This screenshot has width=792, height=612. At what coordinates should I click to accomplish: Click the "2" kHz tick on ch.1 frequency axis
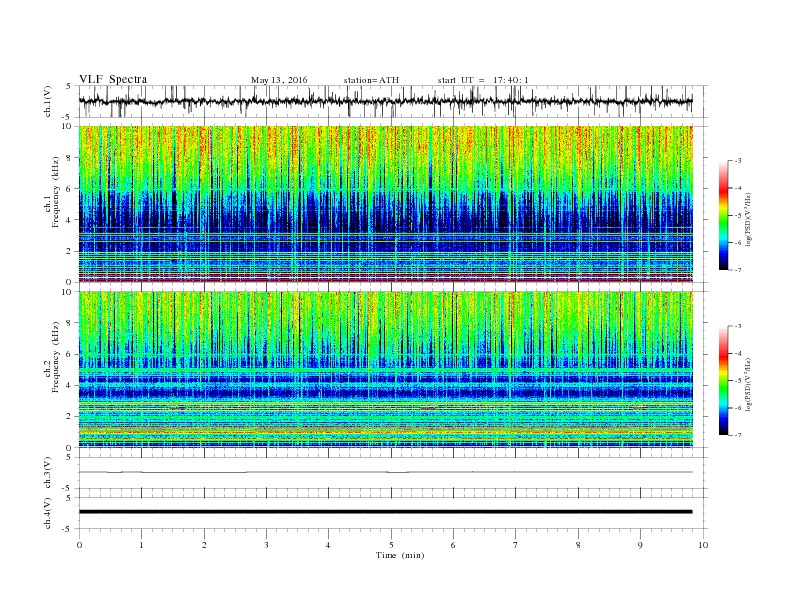point(69,251)
